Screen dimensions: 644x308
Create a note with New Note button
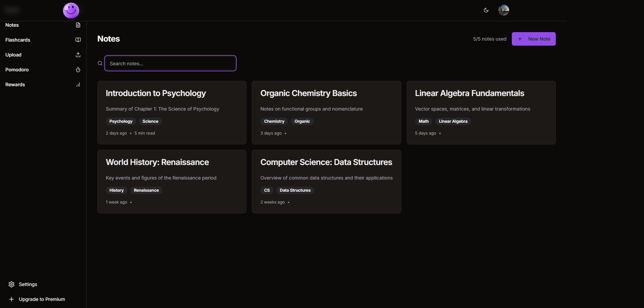coord(533,39)
